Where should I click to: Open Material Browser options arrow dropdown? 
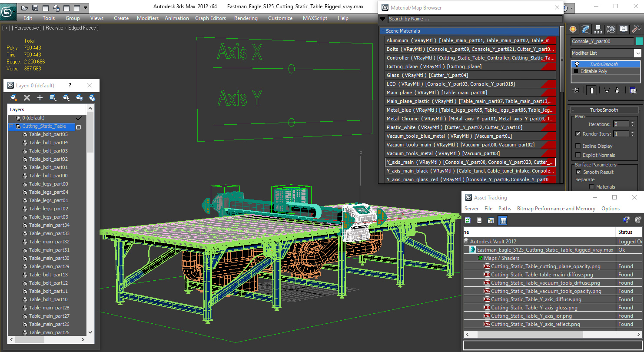tap(382, 19)
